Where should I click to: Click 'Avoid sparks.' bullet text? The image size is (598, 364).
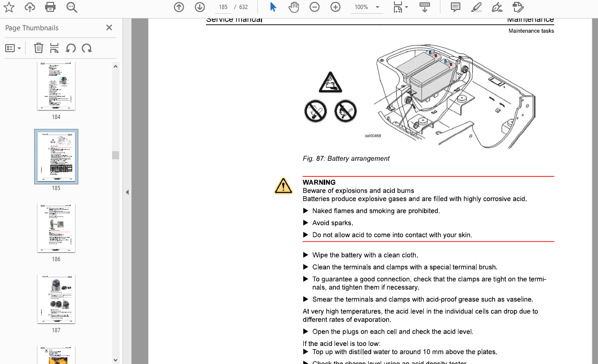(x=333, y=223)
